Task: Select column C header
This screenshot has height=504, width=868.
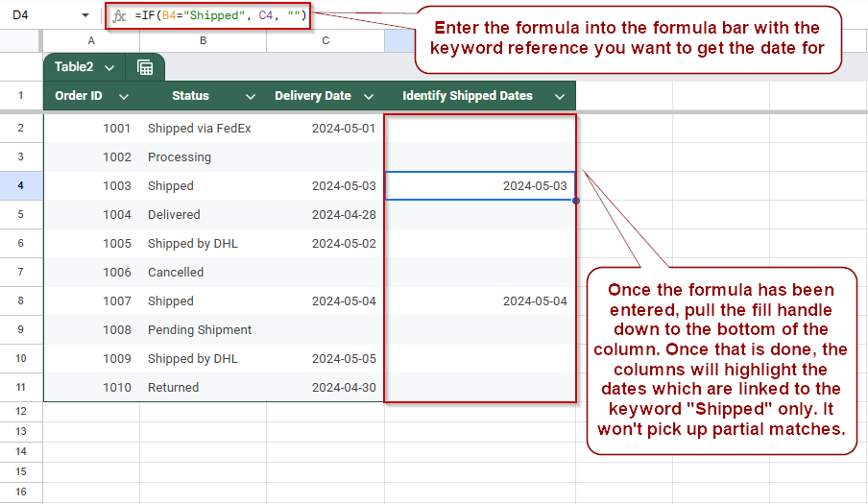Action: pyautogui.click(x=325, y=40)
